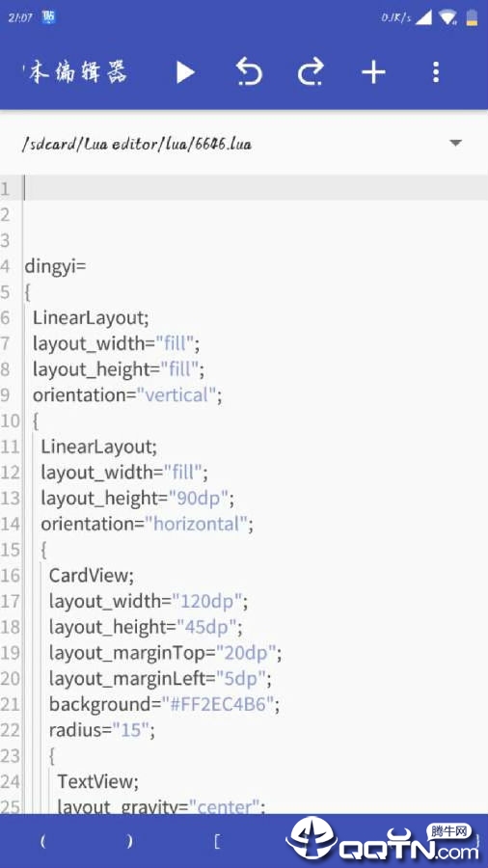Image resolution: width=488 pixels, height=868 pixels.
Task: Tap the plus icon to add new file
Action: click(x=373, y=72)
